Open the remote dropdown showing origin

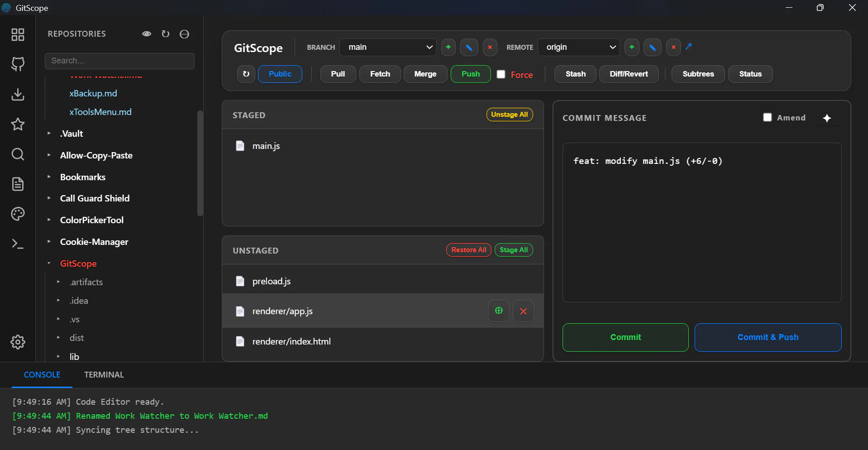pyautogui.click(x=578, y=47)
